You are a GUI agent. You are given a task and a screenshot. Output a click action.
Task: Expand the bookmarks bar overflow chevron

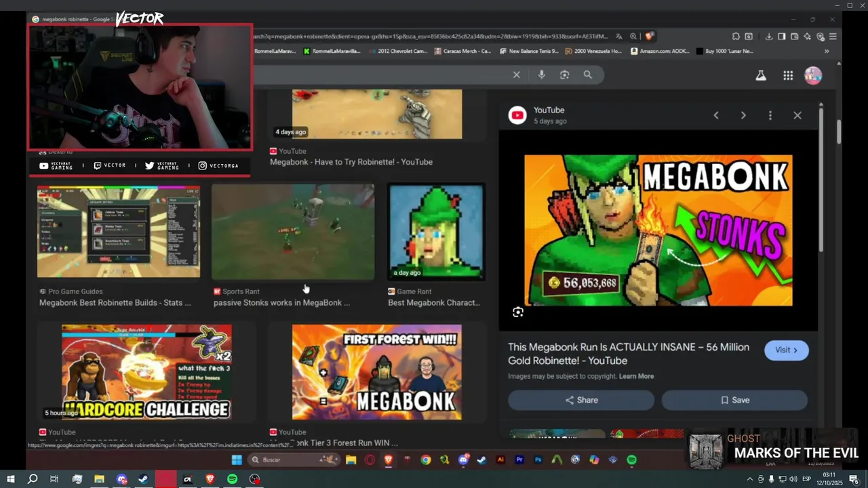827,51
